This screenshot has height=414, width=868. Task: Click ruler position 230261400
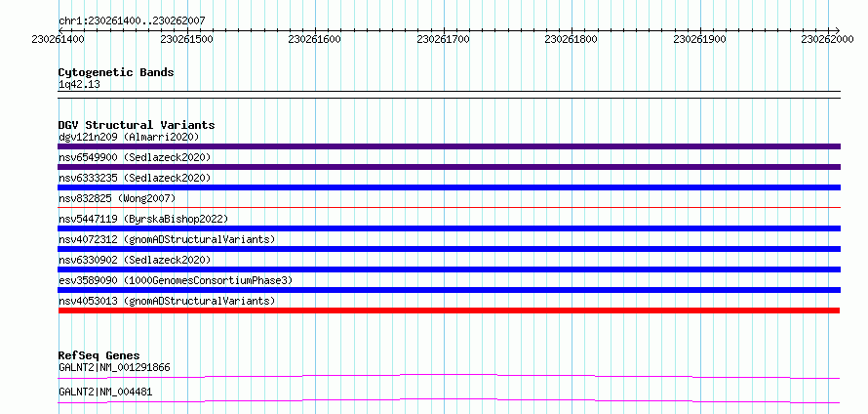tap(59, 39)
